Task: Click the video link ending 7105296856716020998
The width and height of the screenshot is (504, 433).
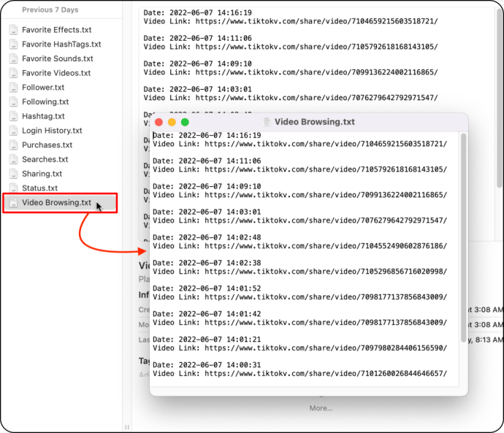Action: click(x=326, y=272)
